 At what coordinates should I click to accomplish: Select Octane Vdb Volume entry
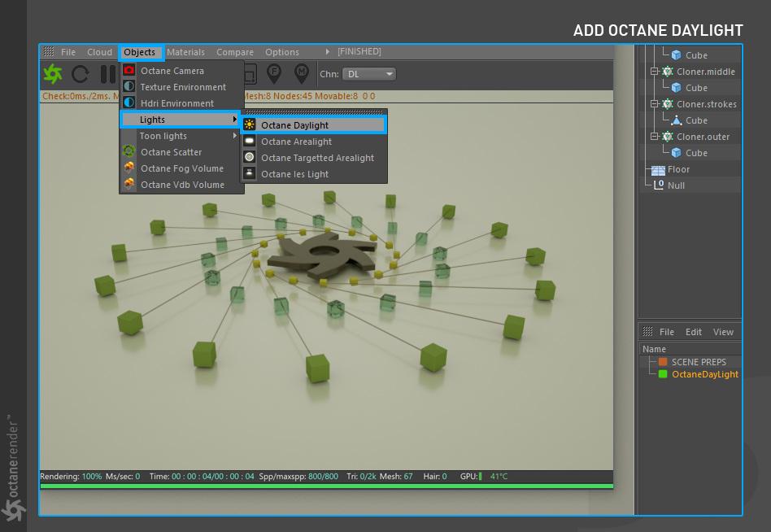click(182, 184)
